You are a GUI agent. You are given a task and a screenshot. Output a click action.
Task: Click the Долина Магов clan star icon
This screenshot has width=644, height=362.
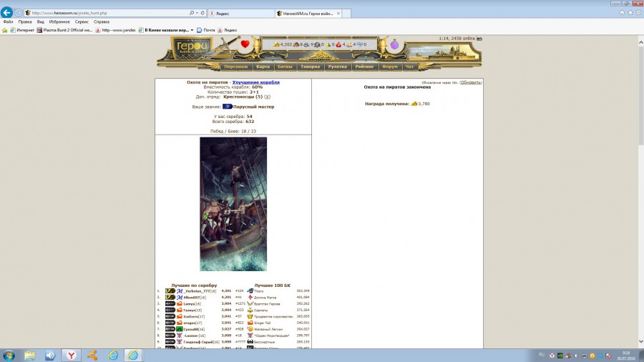(x=250, y=297)
